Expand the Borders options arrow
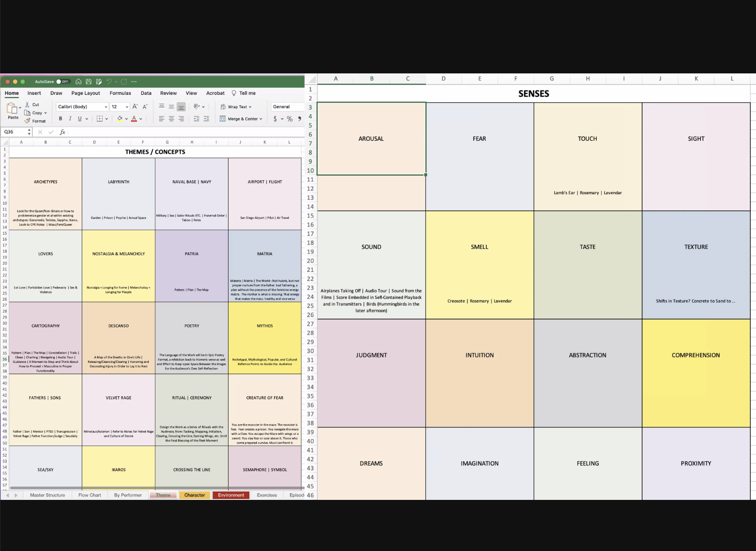This screenshot has height=551, width=756. tap(107, 119)
